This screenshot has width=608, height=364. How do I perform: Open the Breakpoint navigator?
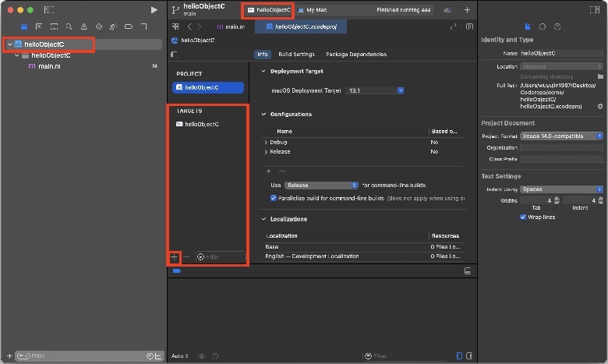[x=129, y=27]
